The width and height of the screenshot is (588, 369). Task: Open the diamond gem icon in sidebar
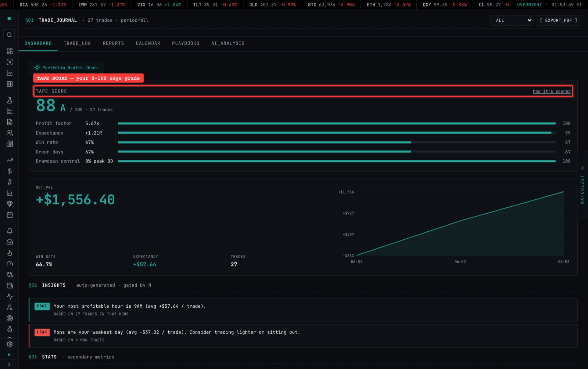click(x=10, y=204)
